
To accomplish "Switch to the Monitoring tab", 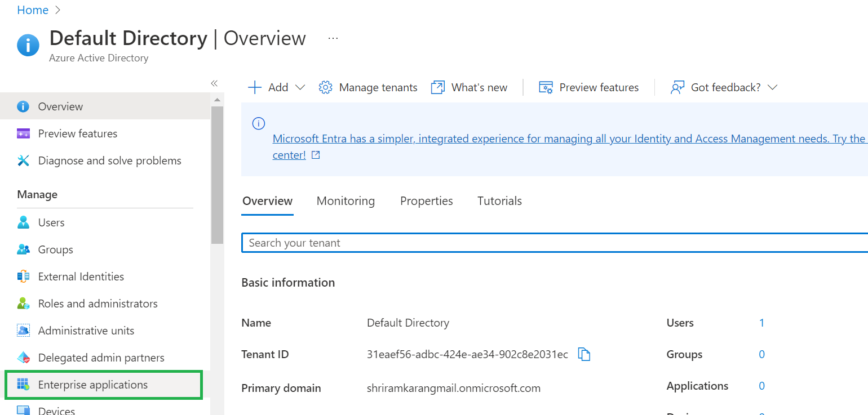I will pos(346,201).
